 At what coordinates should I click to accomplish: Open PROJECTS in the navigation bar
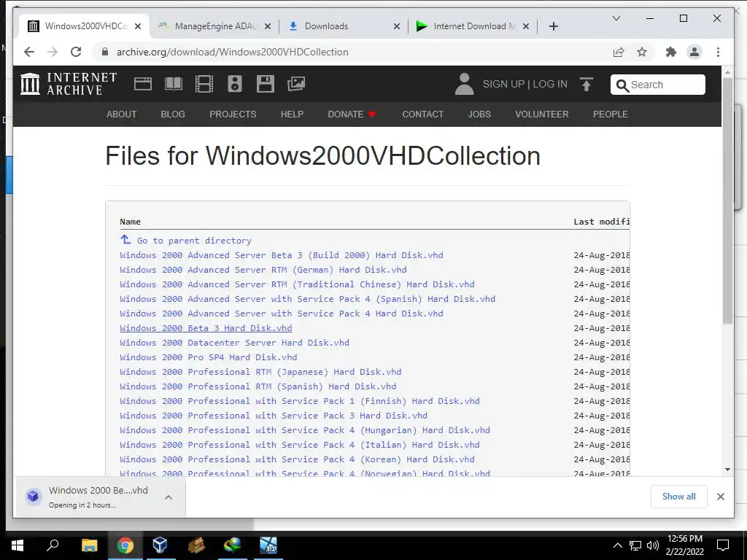[x=233, y=114]
